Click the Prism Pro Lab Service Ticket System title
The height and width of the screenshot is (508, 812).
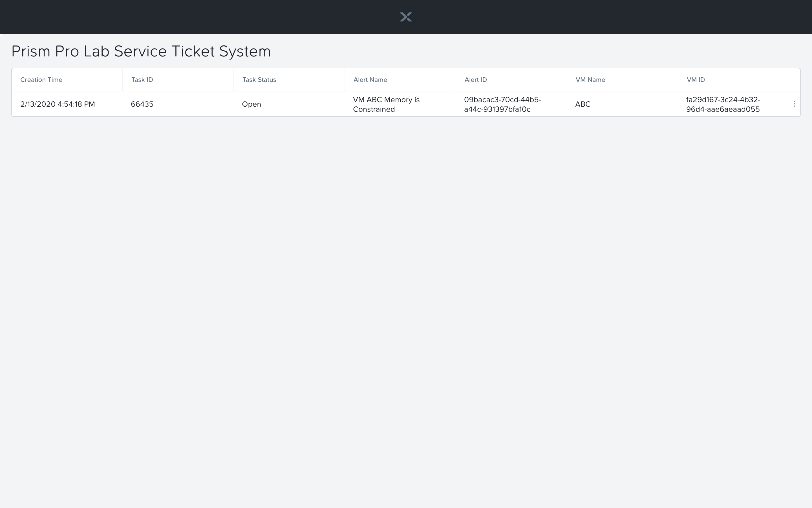coord(141,51)
